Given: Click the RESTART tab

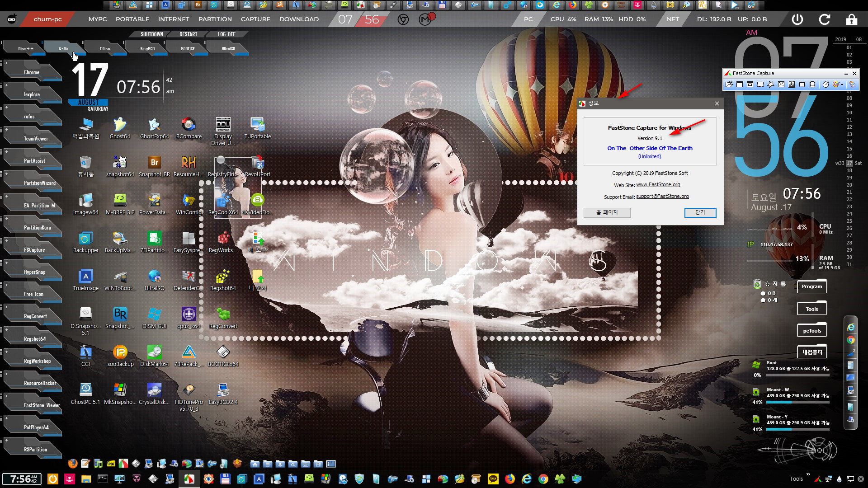Looking at the screenshot, I should click(x=189, y=34).
